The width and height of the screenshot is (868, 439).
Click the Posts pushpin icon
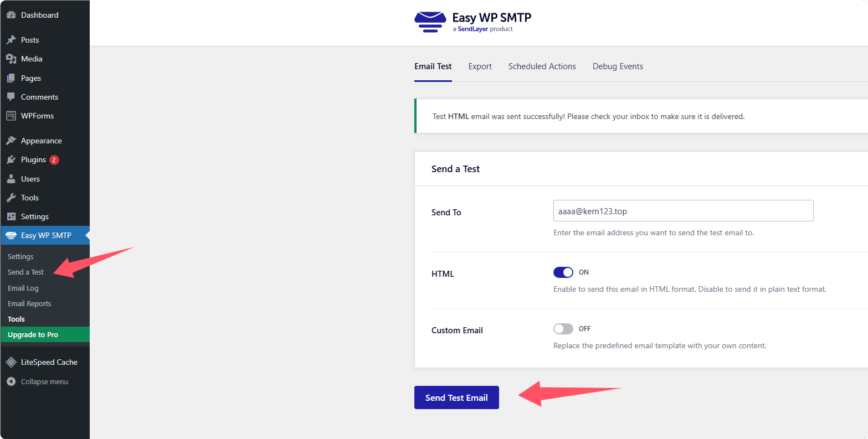(11, 40)
